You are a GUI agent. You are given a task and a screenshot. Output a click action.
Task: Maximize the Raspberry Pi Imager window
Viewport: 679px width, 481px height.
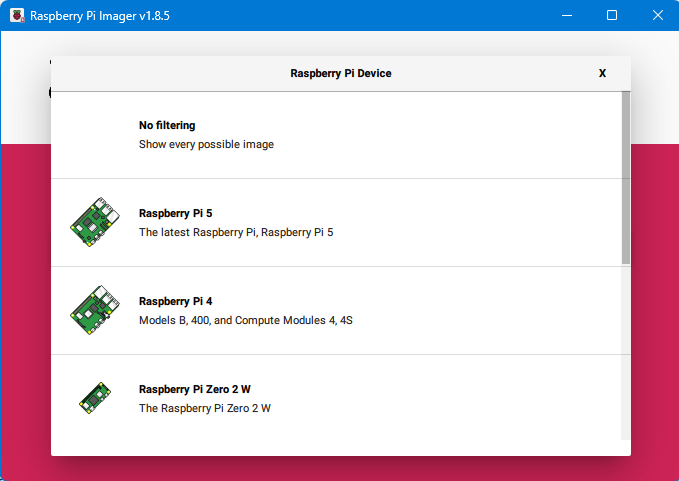(612, 16)
